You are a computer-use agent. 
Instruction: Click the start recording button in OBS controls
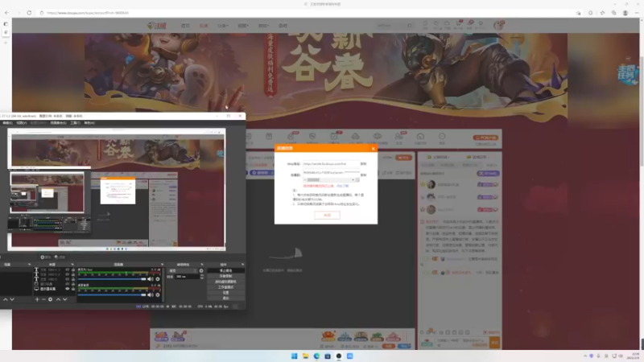226,276
